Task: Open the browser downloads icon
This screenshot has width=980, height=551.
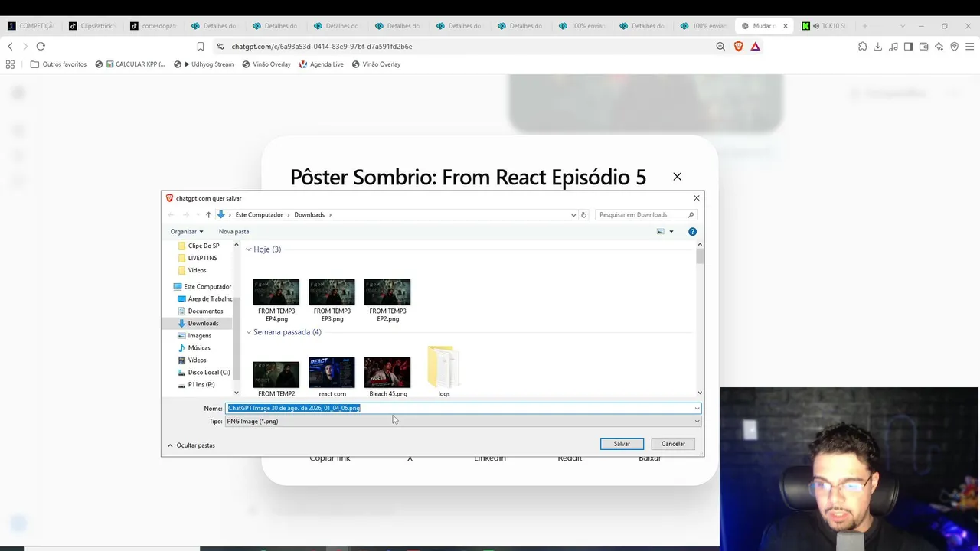Action: [x=877, y=46]
